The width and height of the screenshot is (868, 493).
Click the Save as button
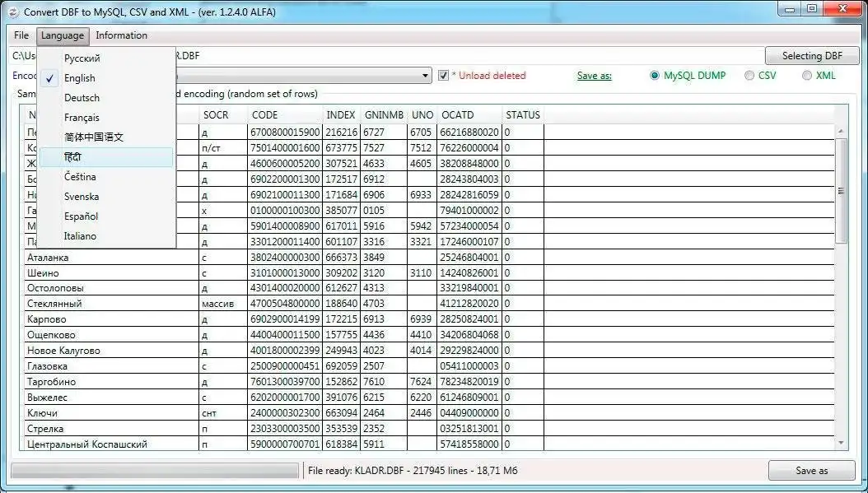coord(811,470)
